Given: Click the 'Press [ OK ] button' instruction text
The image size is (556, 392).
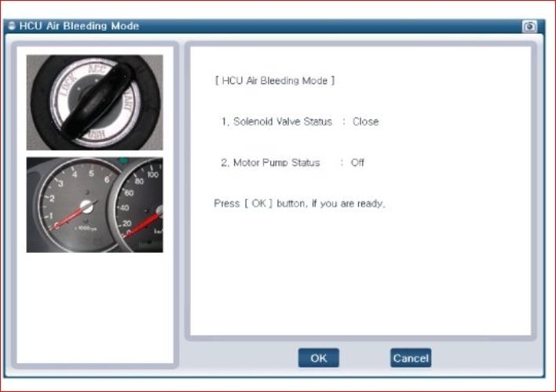Looking at the screenshot, I should [299, 203].
